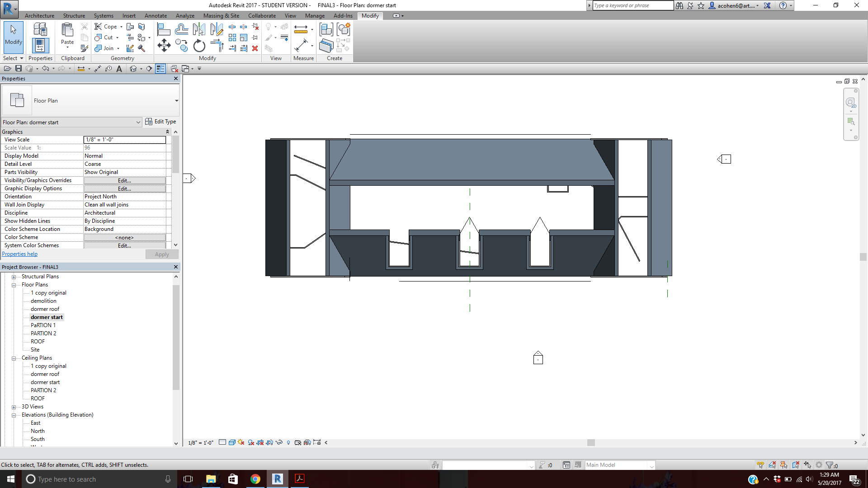Open the Annotate ribbon tab

[x=156, y=16]
